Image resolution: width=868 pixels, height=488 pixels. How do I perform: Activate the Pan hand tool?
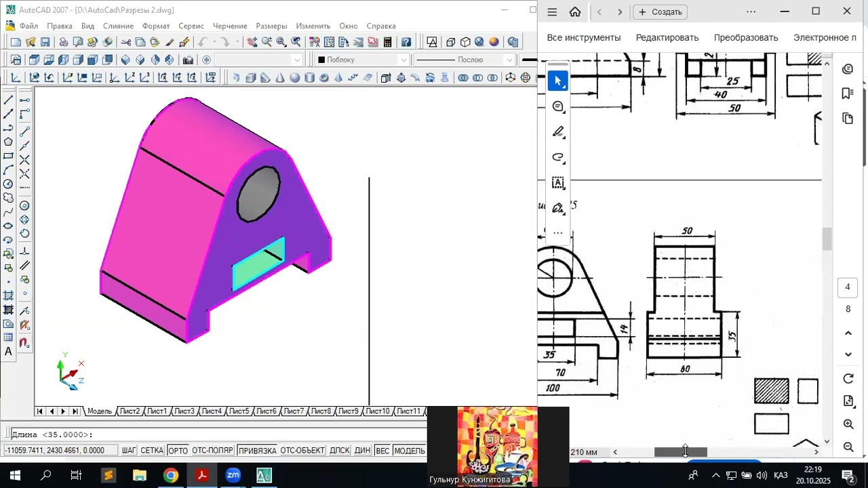(252, 42)
